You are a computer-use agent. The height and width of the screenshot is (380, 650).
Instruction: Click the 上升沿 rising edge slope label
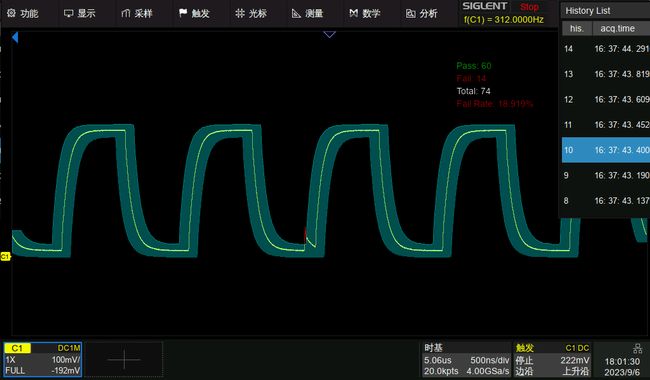point(575,371)
